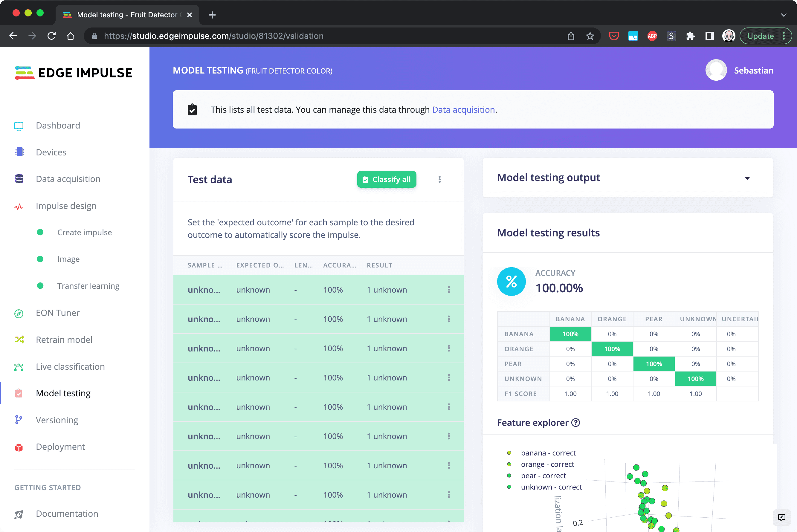Image resolution: width=797 pixels, height=532 pixels.
Task: Click the browser address bar URL
Action: (214, 36)
